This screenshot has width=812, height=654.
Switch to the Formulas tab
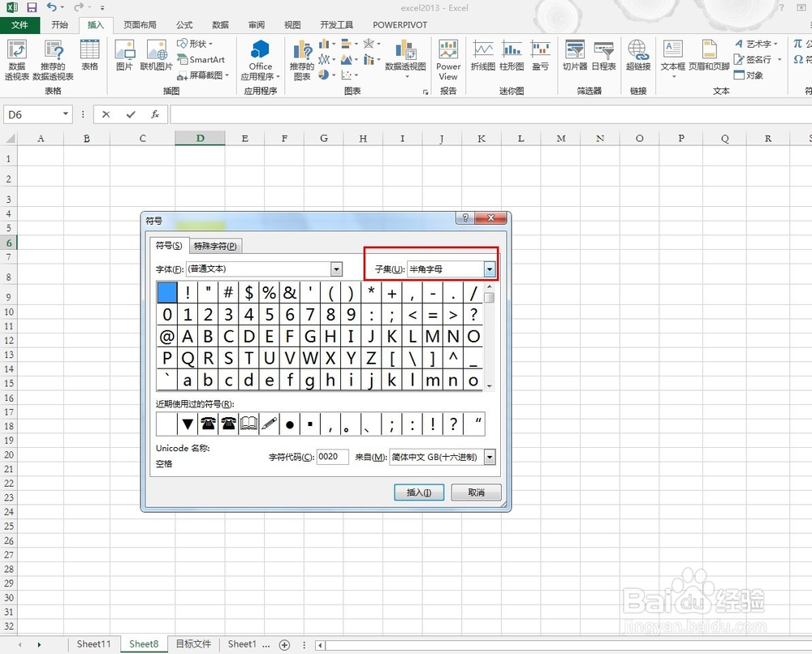click(x=184, y=25)
